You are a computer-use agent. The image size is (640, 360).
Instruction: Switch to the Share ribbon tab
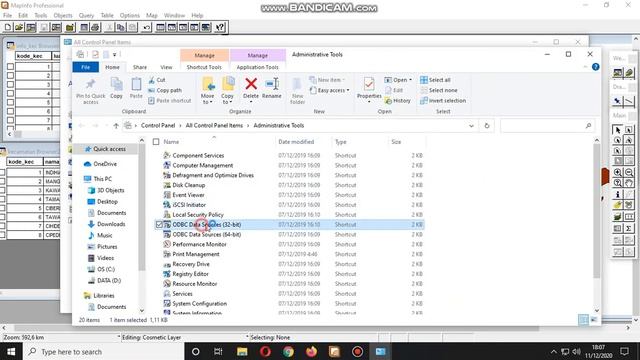(x=140, y=67)
